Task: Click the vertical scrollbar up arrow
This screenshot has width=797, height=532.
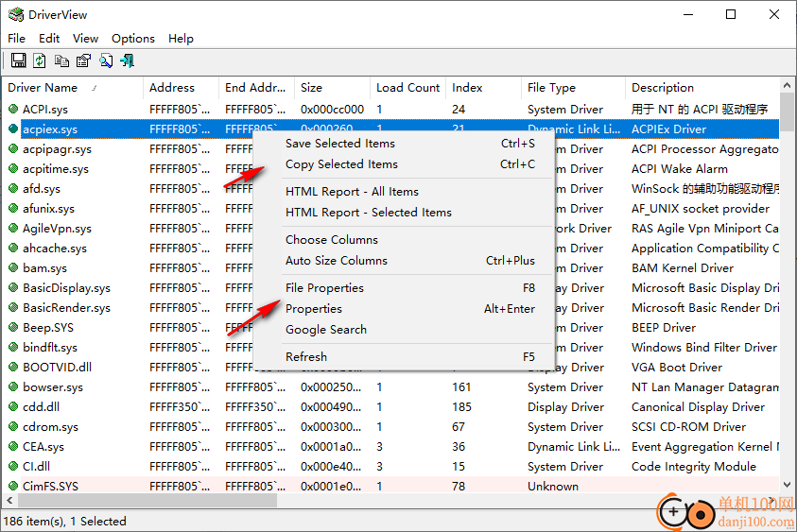Action: point(787,85)
